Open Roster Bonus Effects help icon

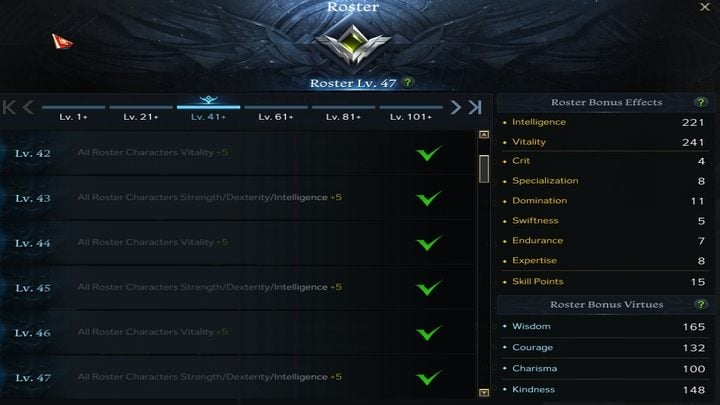[701, 102]
